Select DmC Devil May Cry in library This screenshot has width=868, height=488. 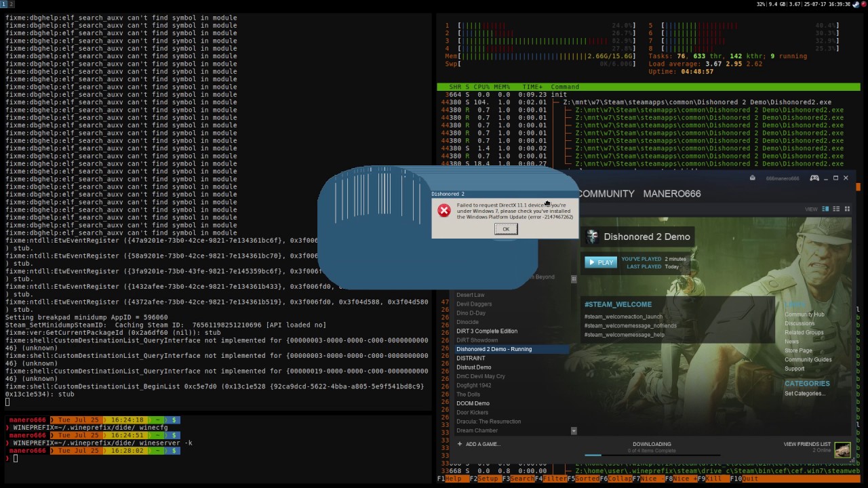[481, 376]
